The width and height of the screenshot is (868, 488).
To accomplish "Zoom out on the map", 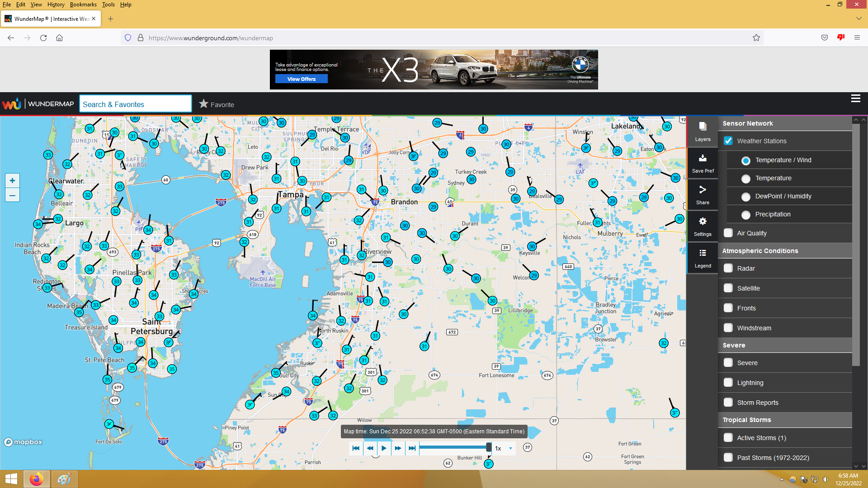I will point(12,196).
